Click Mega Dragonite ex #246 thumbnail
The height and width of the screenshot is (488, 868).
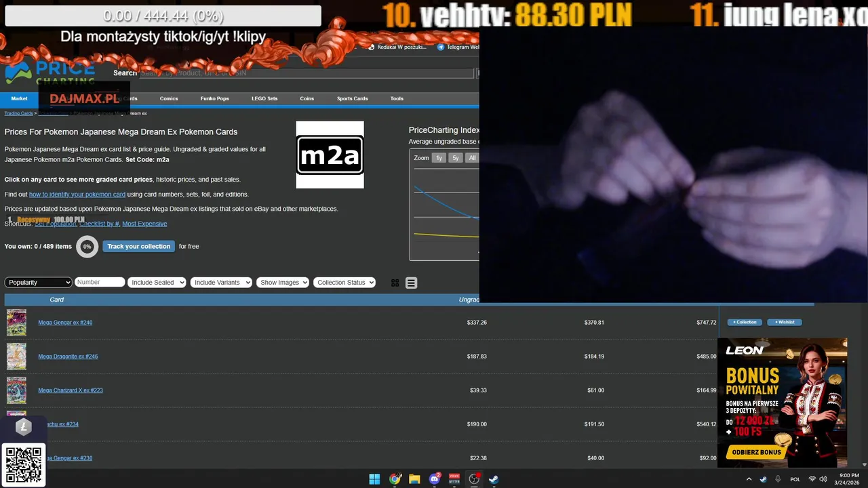click(x=16, y=357)
